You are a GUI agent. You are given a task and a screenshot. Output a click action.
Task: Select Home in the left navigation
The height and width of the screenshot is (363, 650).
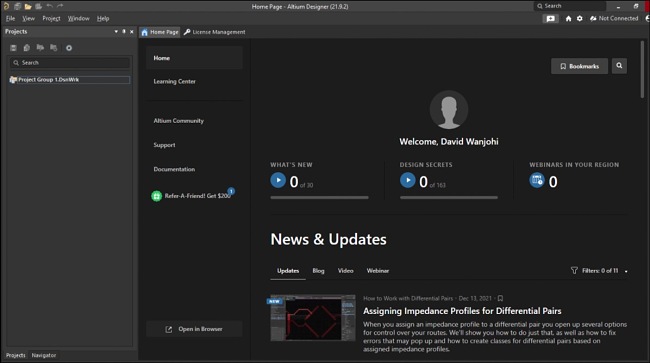[194, 58]
